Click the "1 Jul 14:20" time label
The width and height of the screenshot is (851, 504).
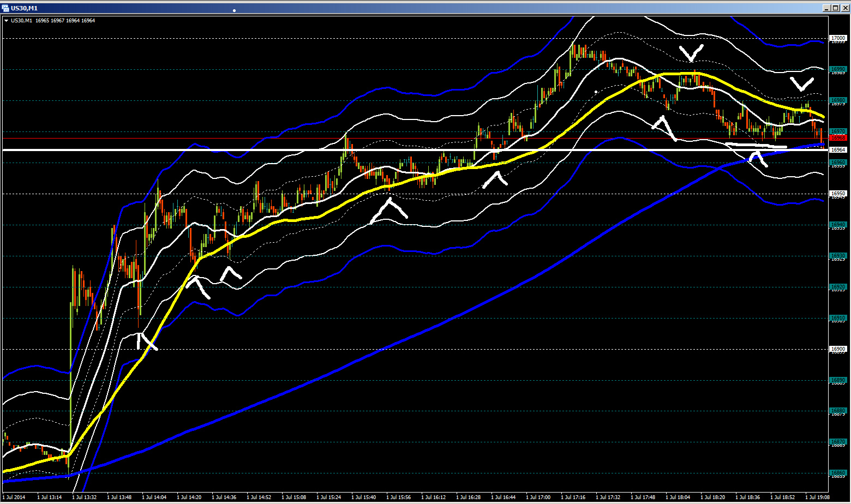click(189, 497)
